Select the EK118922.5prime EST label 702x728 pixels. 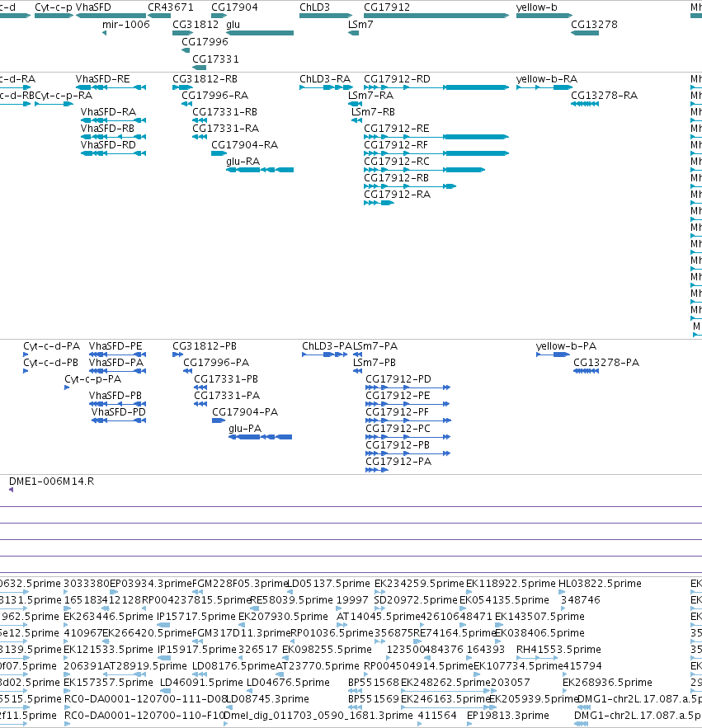[511, 584]
